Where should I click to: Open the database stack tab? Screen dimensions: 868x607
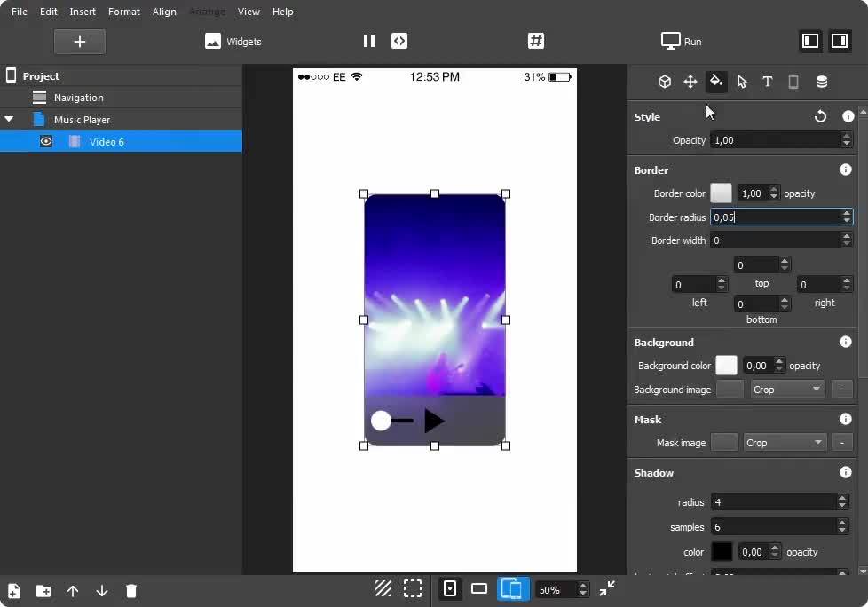coord(822,82)
